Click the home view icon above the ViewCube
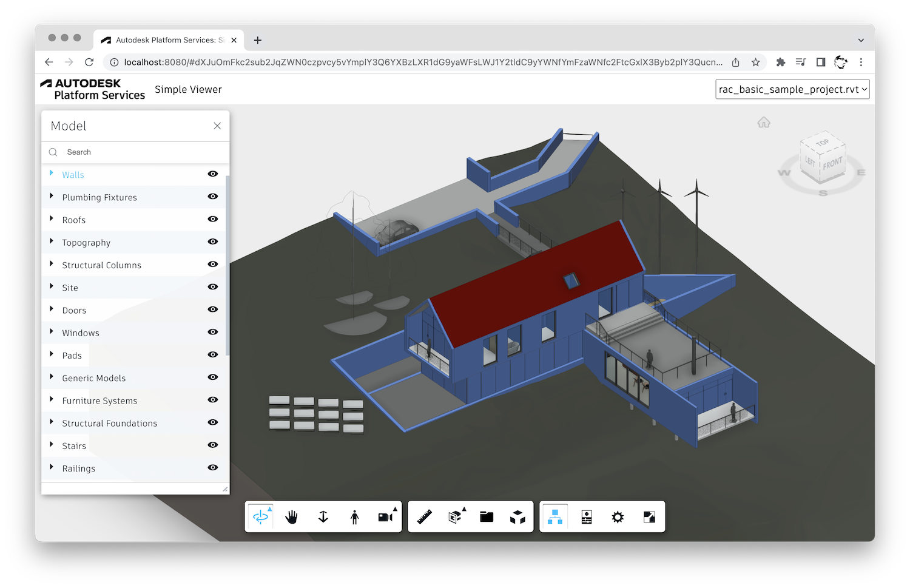 click(x=764, y=122)
